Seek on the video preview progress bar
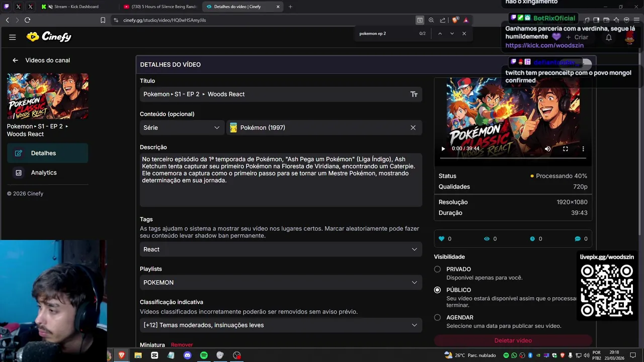 click(513, 158)
